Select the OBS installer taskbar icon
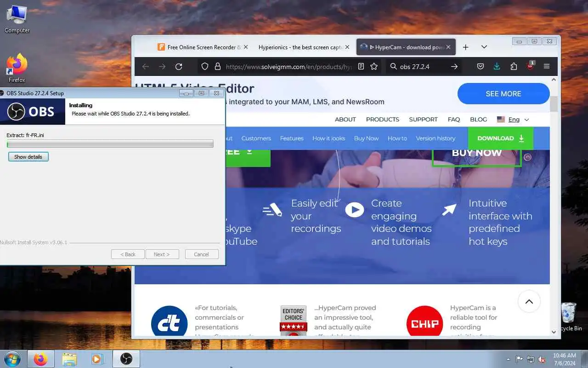588x368 pixels. pos(126,359)
